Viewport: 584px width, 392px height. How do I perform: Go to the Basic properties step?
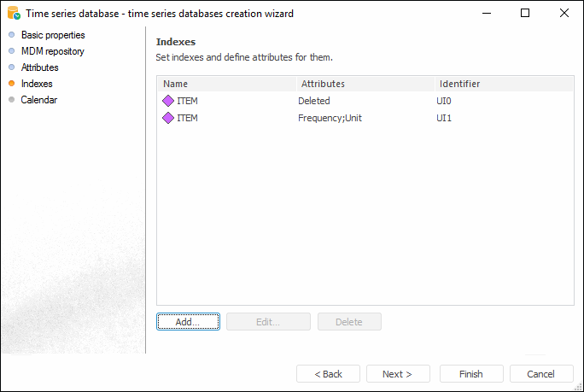53,35
